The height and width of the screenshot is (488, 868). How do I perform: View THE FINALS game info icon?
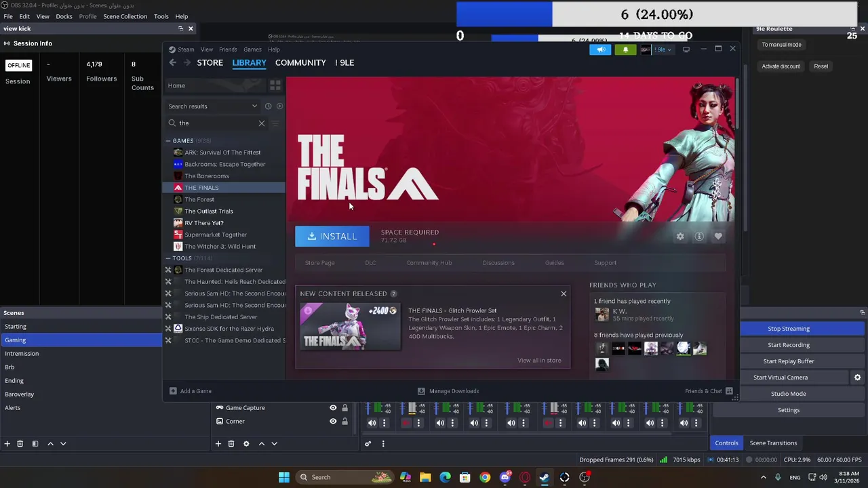[x=699, y=237]
